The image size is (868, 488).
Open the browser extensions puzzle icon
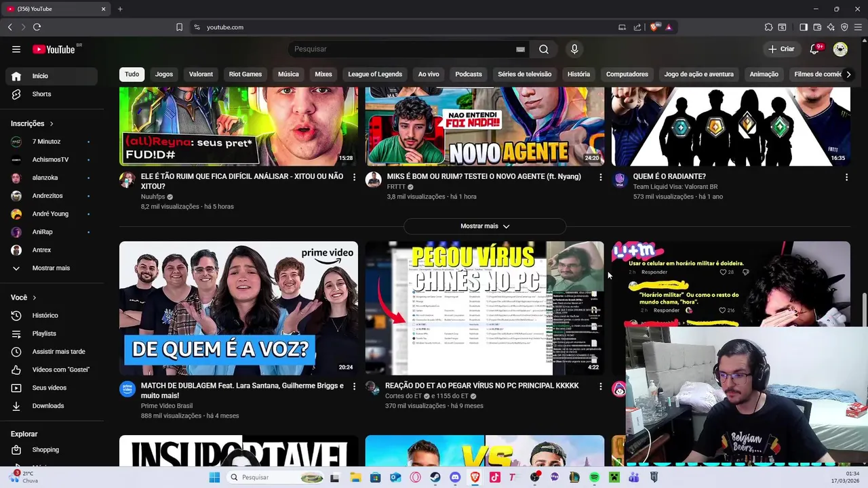click(768, 27)
